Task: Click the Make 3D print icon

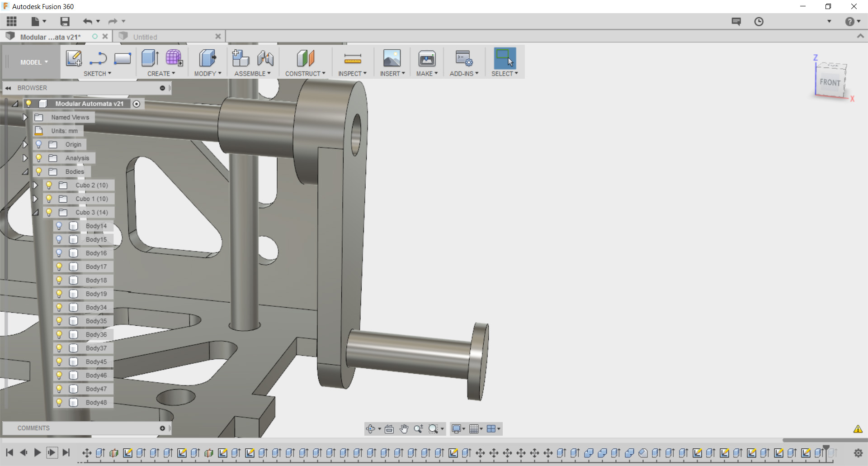Action: click(x=427, y=58)
